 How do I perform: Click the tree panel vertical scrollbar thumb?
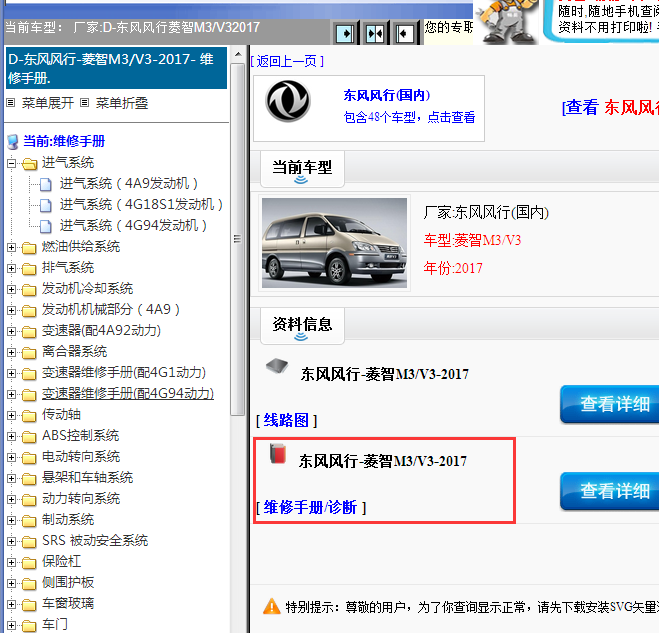click(x=238, y=240)
